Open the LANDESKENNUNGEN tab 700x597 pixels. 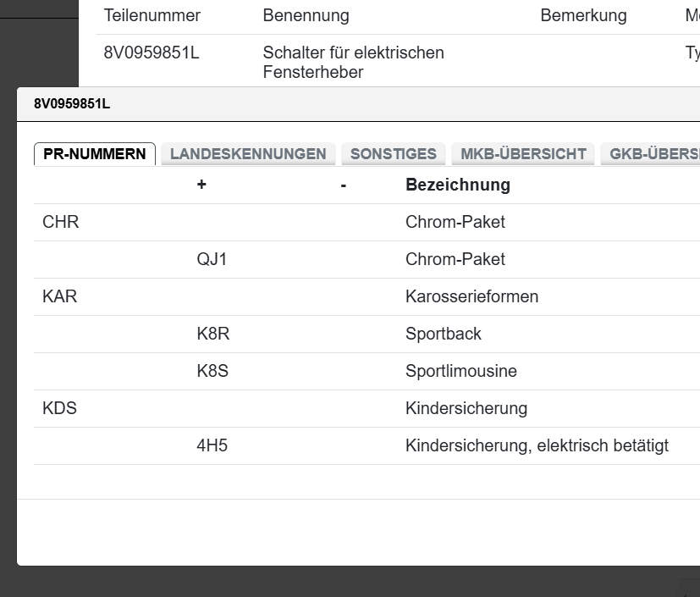(248, 154)
